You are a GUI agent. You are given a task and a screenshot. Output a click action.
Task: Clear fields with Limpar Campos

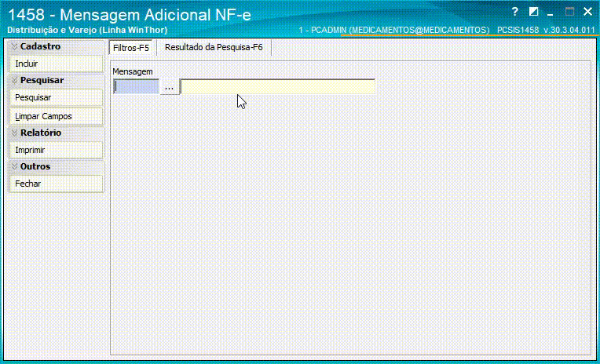(57, 116)
